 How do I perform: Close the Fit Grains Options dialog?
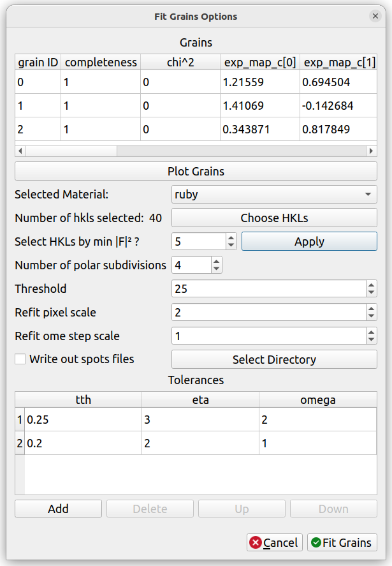[375, 16]
